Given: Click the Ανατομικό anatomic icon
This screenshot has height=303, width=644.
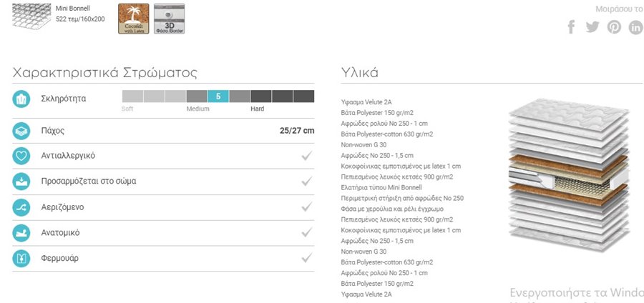Looking at the screenshot, I should point(21,233).
